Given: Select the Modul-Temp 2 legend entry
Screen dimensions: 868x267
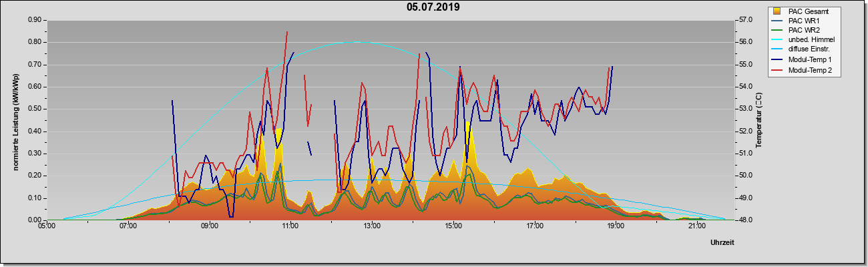Looking at the screenshot, I should click(x=807, y=69).
